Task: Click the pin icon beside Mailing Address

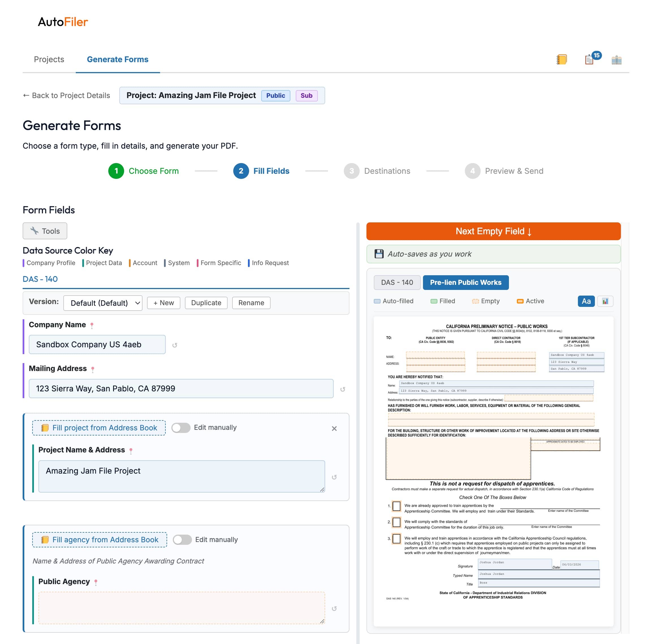Action: [93, 369]
